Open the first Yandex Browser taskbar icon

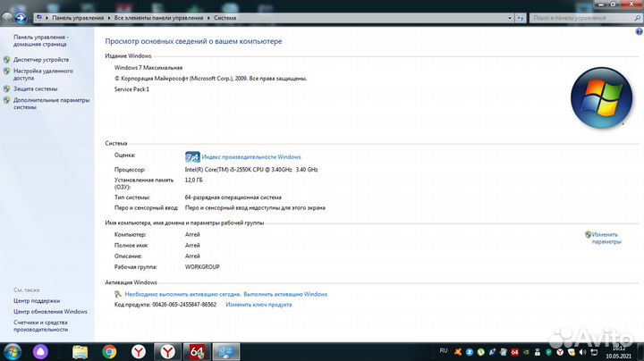(x=139, y=352)
